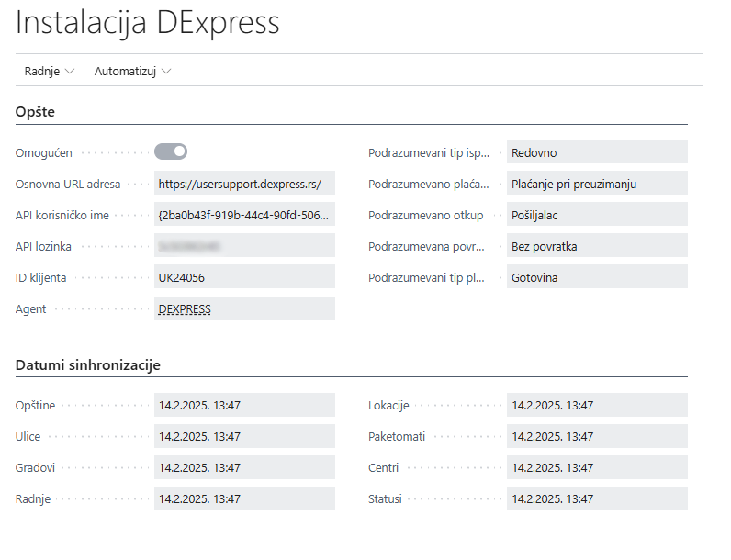Collapse the Datumi sinhronizacije section
Screen dimensions: 731x560
pos(88,364)
